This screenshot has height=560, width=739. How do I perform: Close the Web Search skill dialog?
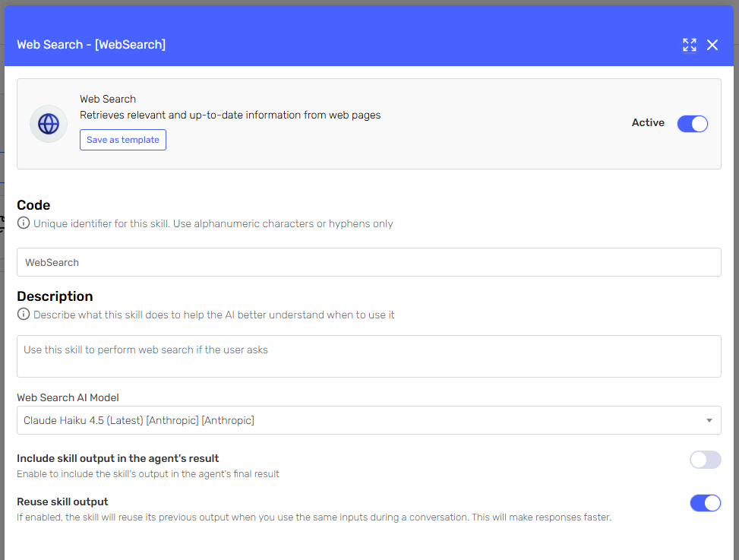[712, 45]
